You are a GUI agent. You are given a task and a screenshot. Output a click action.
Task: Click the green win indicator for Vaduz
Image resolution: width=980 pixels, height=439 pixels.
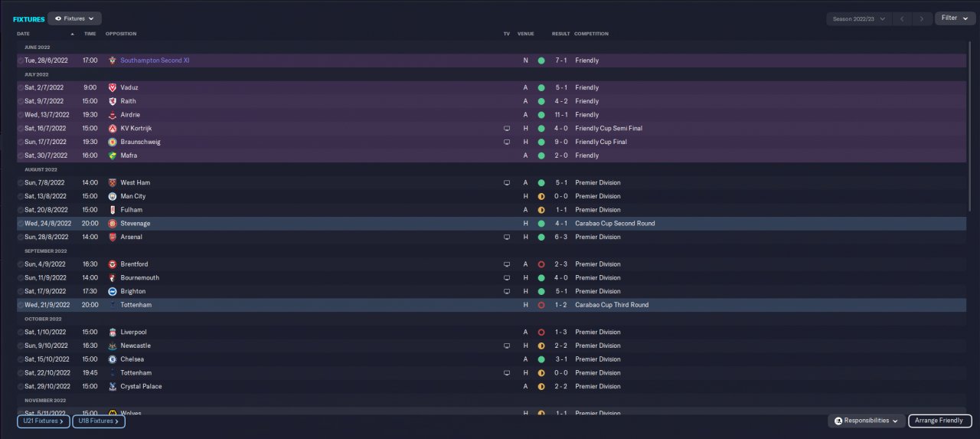pos(541,88)
